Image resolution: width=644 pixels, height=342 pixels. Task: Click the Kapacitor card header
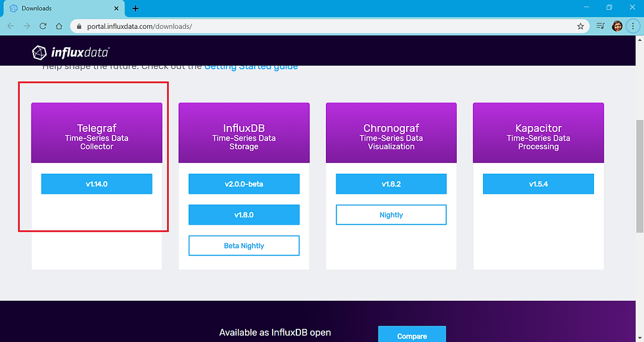click(x=538, y=133)
